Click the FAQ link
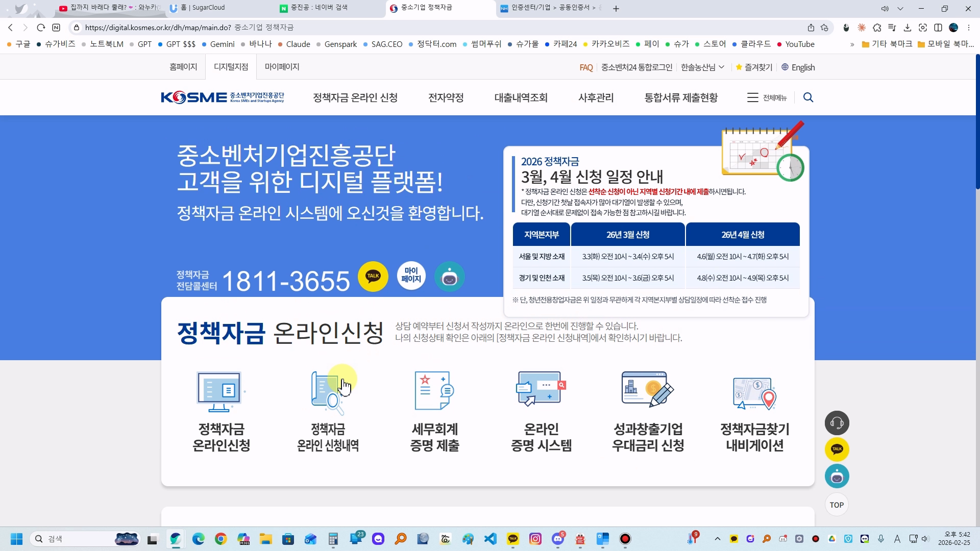This screenshot has width=980, height=551. [586, 67]
